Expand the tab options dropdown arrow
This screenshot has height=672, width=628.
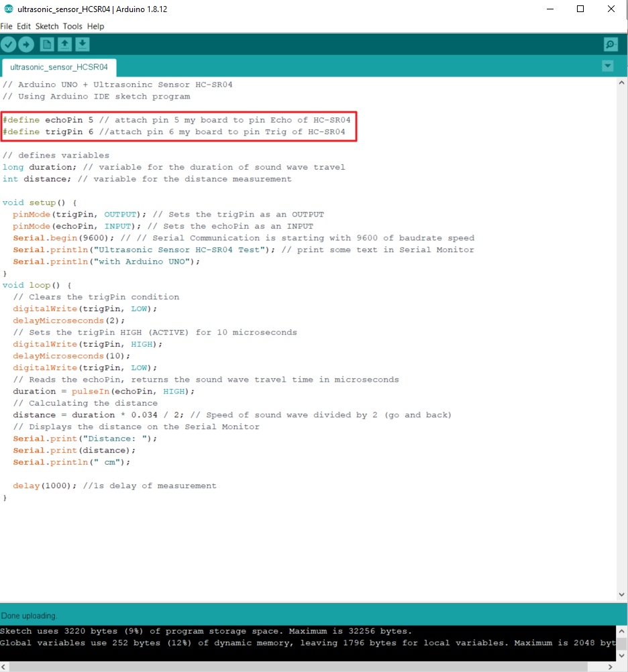607,66
